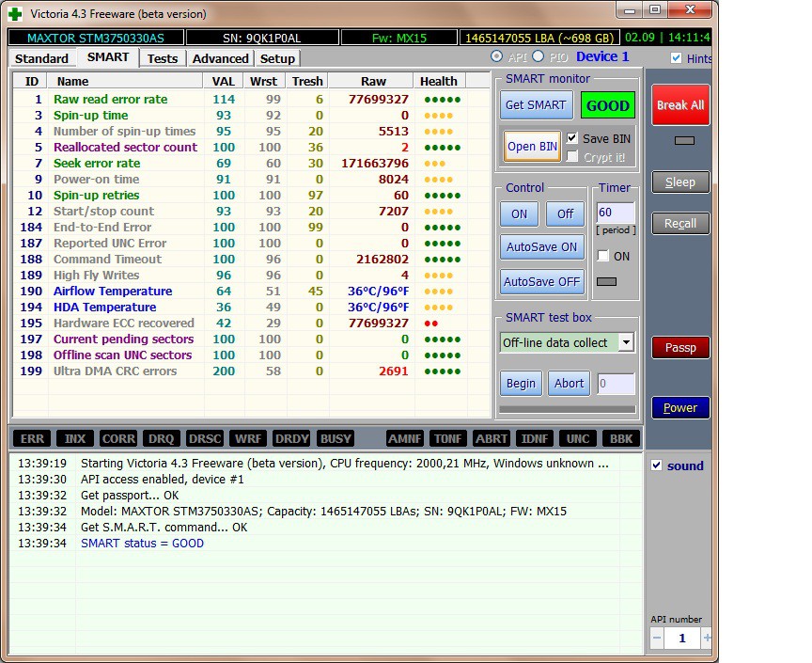
Task: Toggle the Save BIN checkbox
Action: (x=571, y=138)
